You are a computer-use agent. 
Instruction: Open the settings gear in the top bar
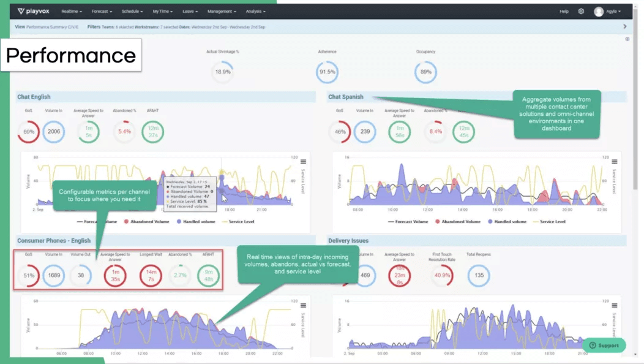[581, 10]
